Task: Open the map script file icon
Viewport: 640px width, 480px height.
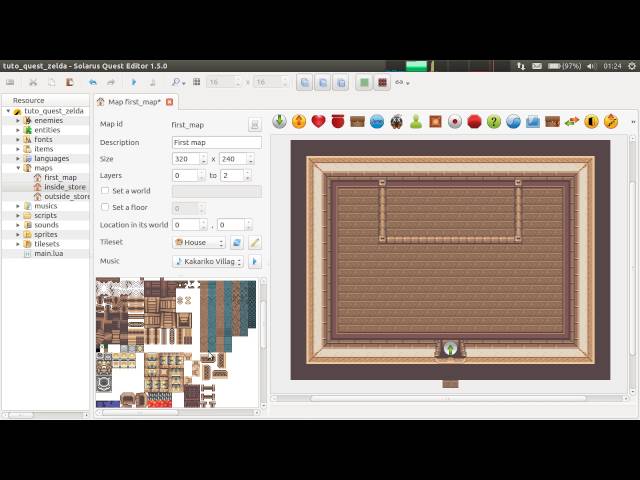Action: pyautogui.click(x=255, y=125)
